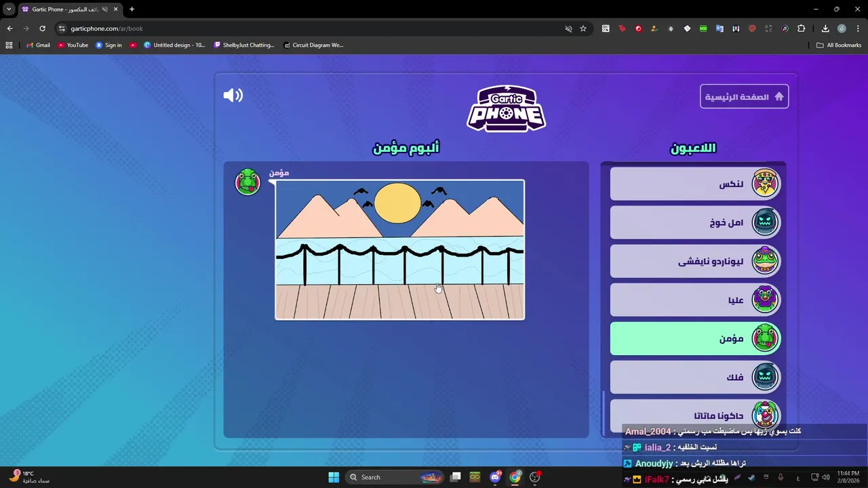Viewport: 868px width, 488px height.
Task: Select player ليوناردو نايفشى
Action: (x=695, y=261)
